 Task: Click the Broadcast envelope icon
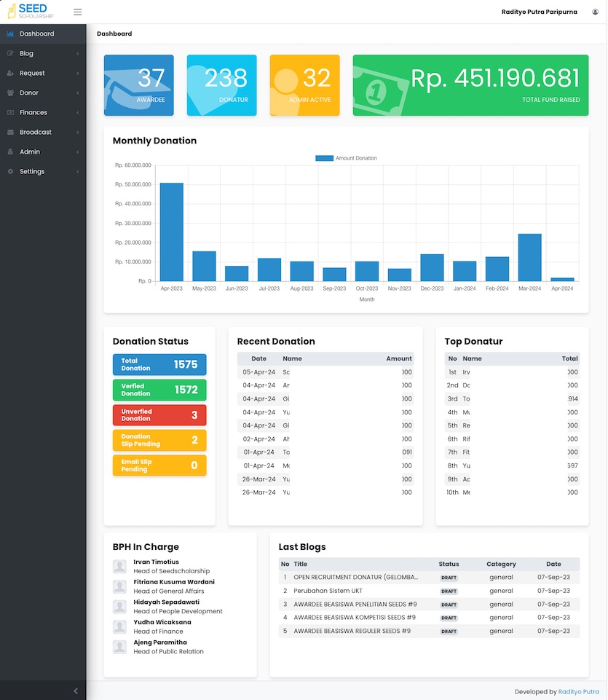[10, 132]
